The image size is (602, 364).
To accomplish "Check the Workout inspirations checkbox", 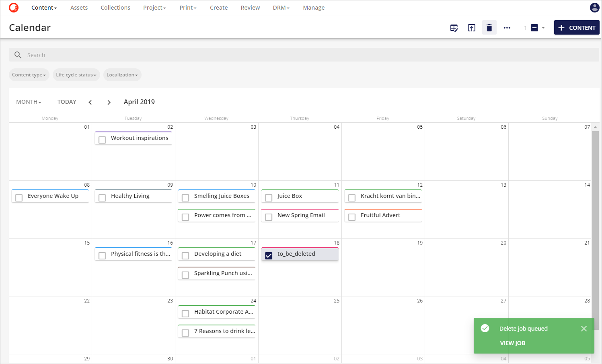I will tap(102, 140).
